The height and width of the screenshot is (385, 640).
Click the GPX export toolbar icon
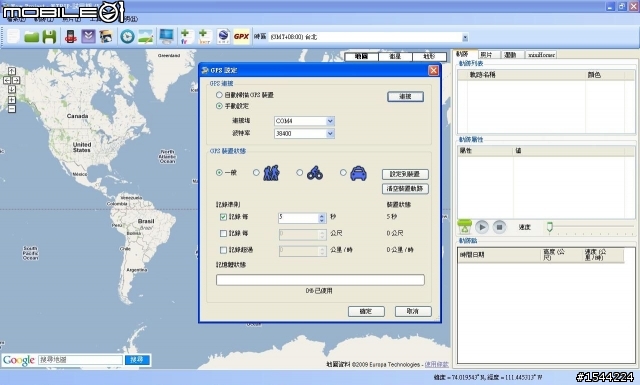(x=241, y=37)
